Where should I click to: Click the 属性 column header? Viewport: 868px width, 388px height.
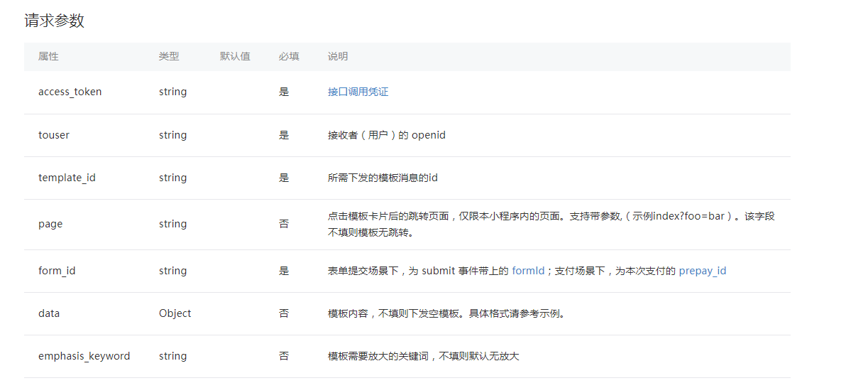(48, 56)
